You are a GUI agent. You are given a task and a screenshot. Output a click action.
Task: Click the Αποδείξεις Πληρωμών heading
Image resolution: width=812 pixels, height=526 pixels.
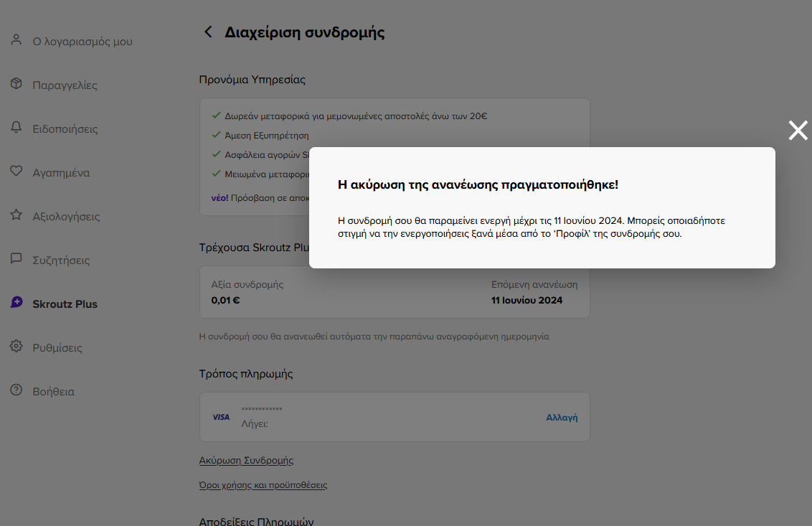[256, 521]
